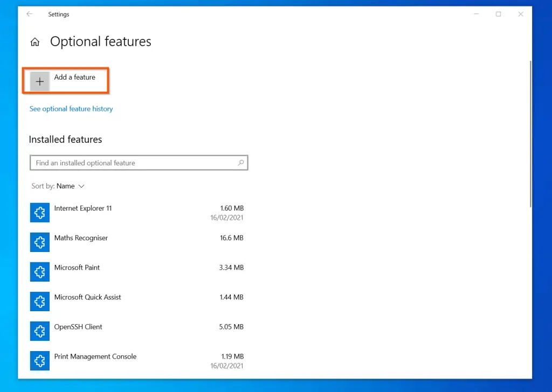Image resolution: width=552 pixels, height=392 pixels.
Task: Click the Microsoft Paint feature icon
Action: pyautogui.click(x=40, y=272)
